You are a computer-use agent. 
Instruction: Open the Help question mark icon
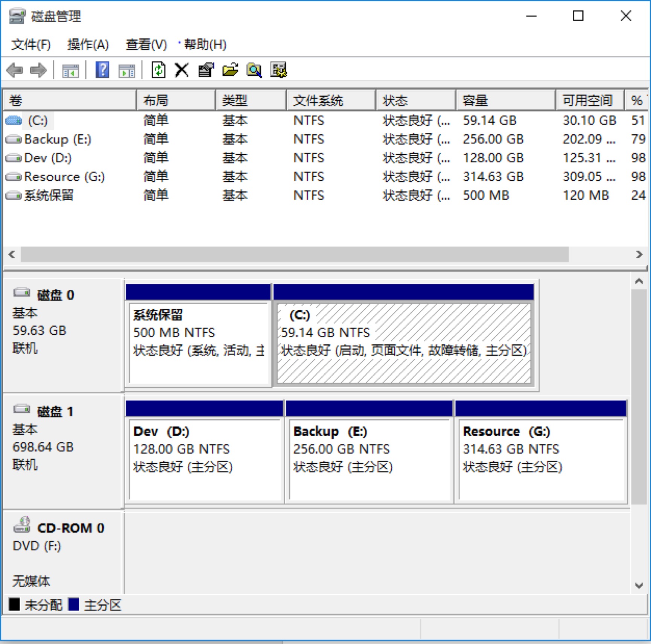click(x=102, y=70)
